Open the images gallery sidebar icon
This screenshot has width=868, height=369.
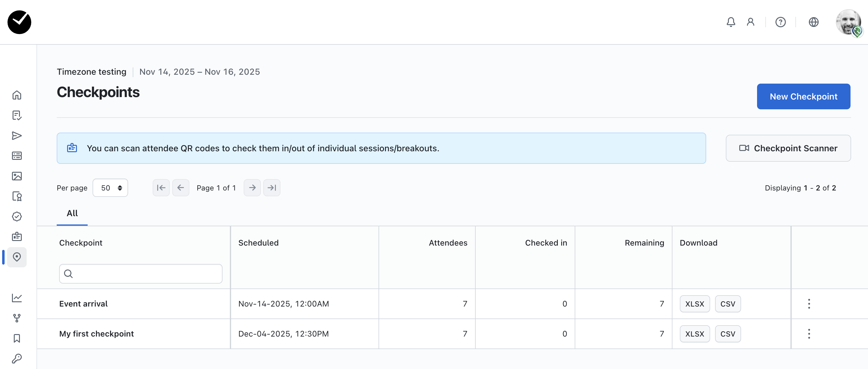pyautogui.click(x=17, y=176)
